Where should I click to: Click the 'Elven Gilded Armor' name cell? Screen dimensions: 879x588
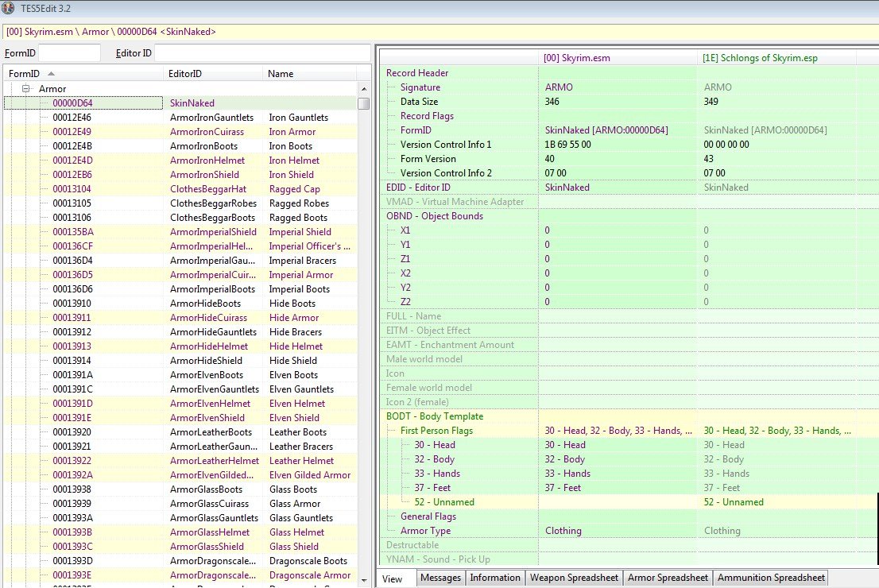pyautogui.click(x=310, y=475)
